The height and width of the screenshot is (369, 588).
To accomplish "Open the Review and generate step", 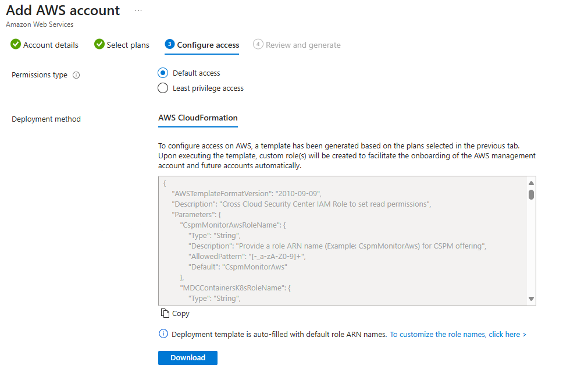I will [x=303, y=45].
